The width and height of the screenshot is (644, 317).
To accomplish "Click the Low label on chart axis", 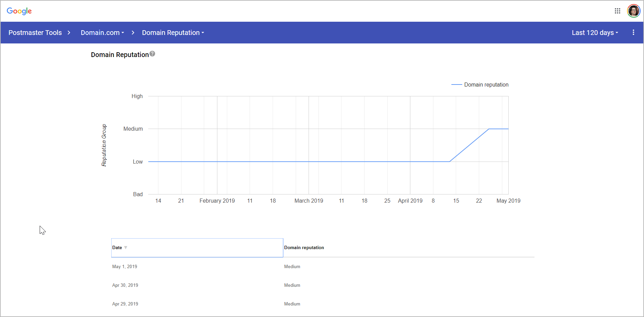I will click(138, 162).
